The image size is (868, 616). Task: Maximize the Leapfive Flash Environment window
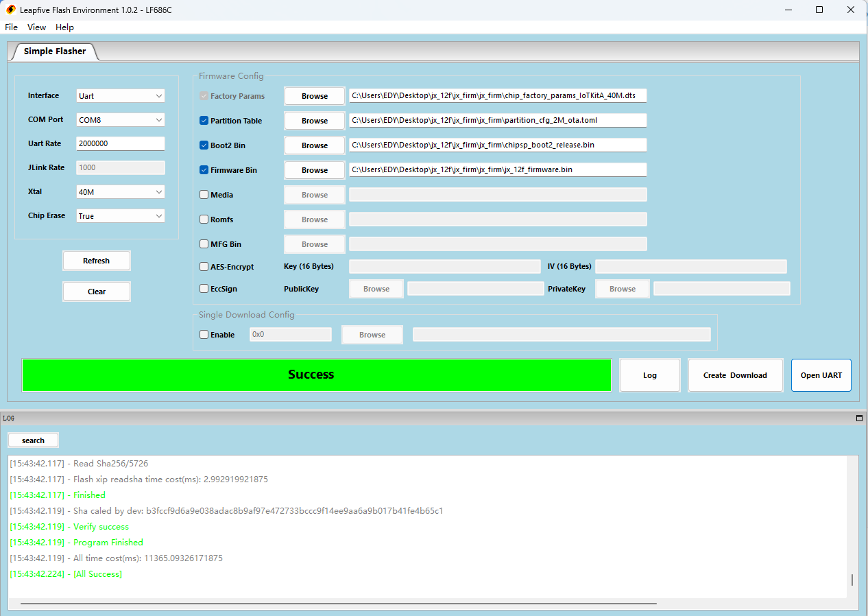pyautogui.click(x=819, y=10)
